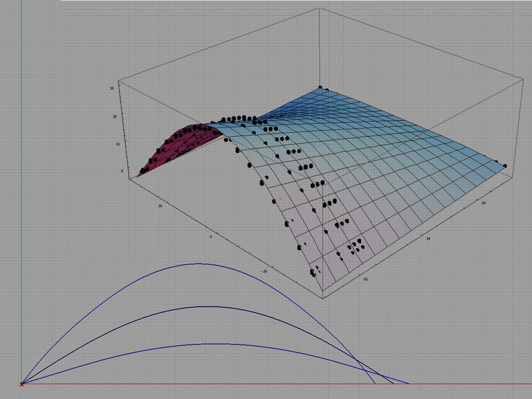The height and width of the screenshot is (399, 532).
Task: Click the "84" tick label on the 3D plot
Action: coord(428,239)
